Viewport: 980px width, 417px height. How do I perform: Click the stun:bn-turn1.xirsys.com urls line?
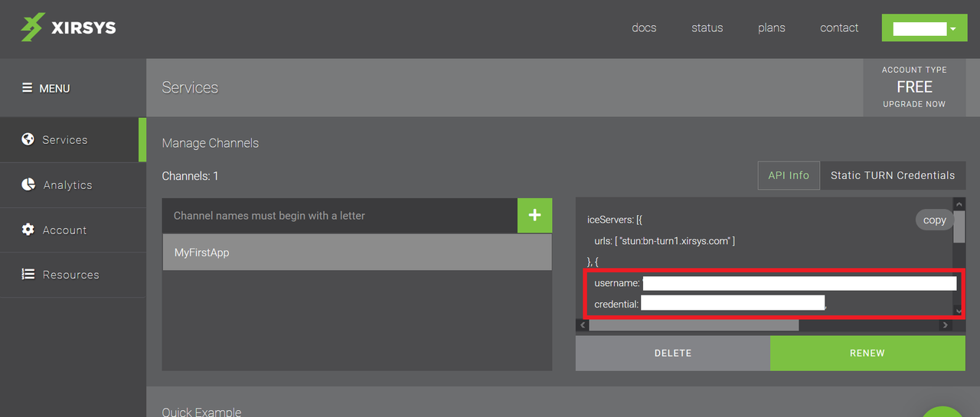coord(665,241)
